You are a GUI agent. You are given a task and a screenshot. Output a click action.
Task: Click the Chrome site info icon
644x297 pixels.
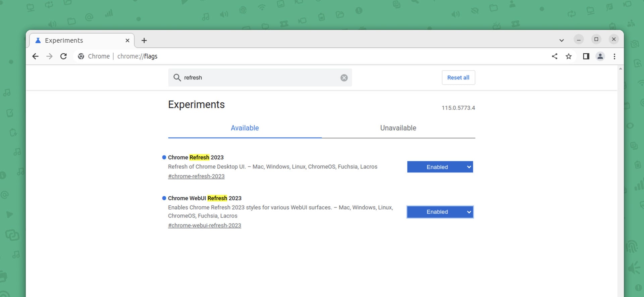pos(81,56)
